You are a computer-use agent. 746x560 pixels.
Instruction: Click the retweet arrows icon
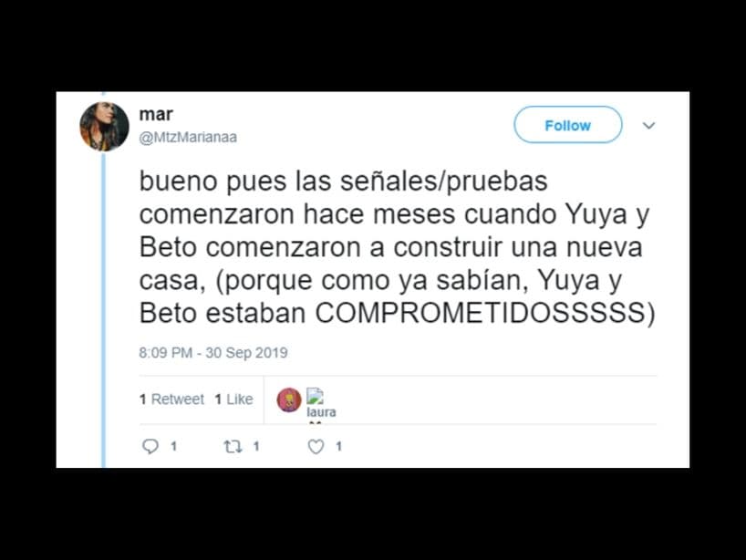tap(233, 446)
